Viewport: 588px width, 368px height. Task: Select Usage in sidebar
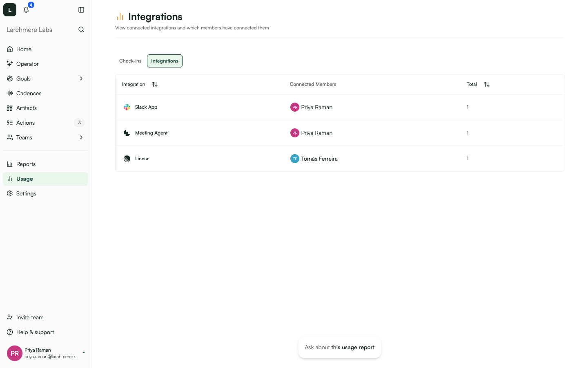[45, 179]
